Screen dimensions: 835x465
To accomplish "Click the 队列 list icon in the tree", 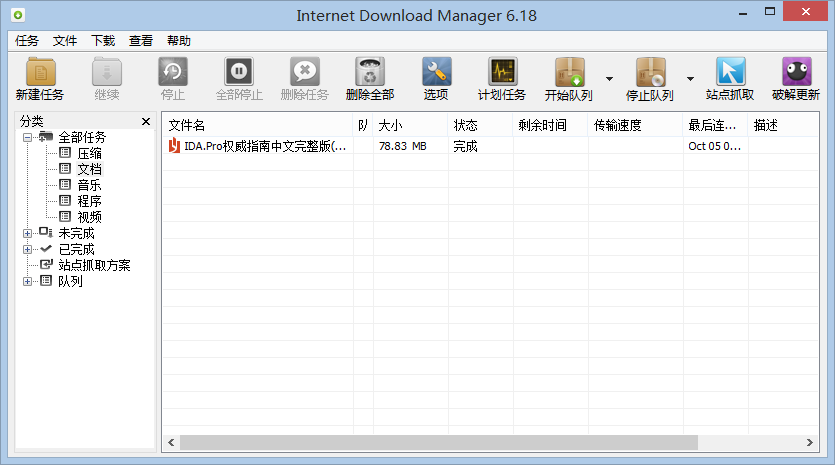I will 46,281.
